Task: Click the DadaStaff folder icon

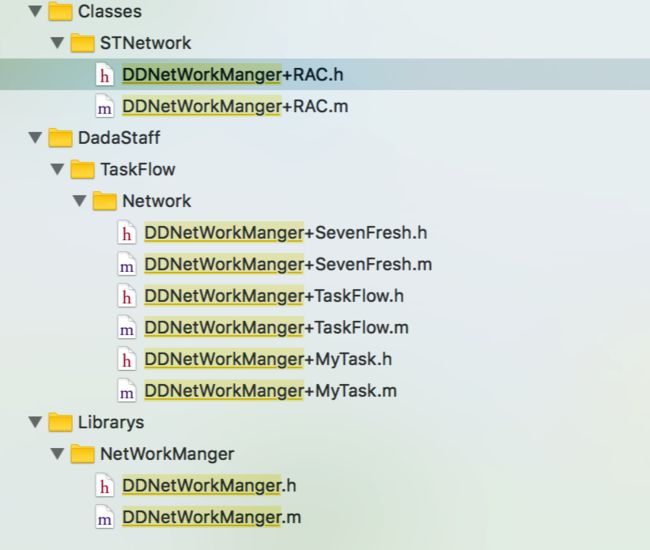Action: (x=60, y=138)
